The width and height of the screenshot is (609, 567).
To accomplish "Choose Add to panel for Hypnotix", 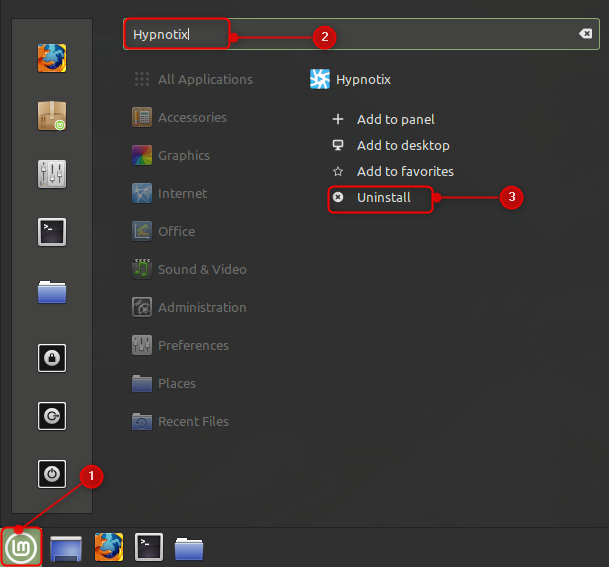I will click(x=396, y=119).
